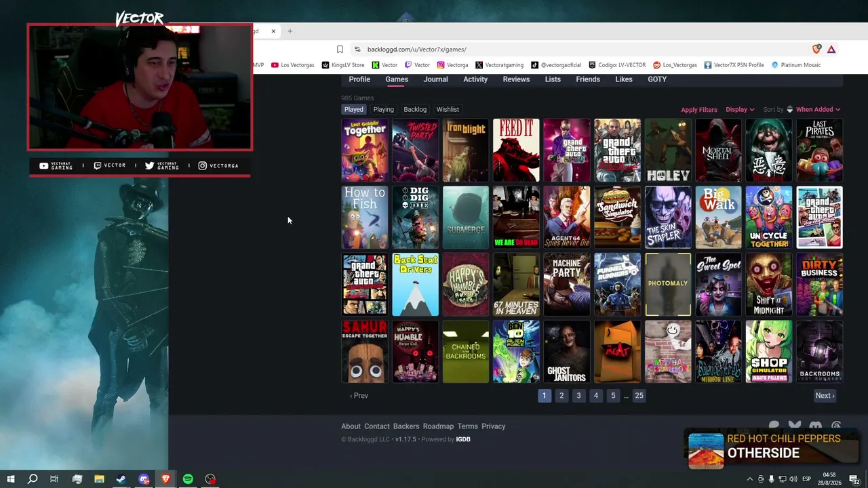Open the Activity tab
The width and height of the screenshot is (868, 488).
pyautogui.click(x=475, y=79)
